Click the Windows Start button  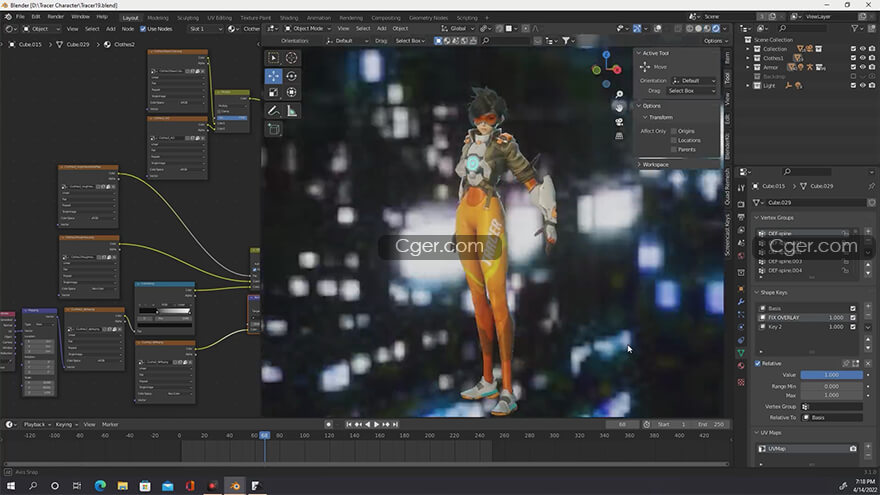(x=11, y=485)
